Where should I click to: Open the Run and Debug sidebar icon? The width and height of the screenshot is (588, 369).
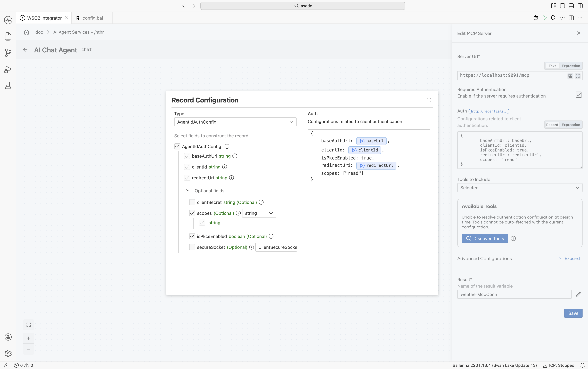coord(8,70)
